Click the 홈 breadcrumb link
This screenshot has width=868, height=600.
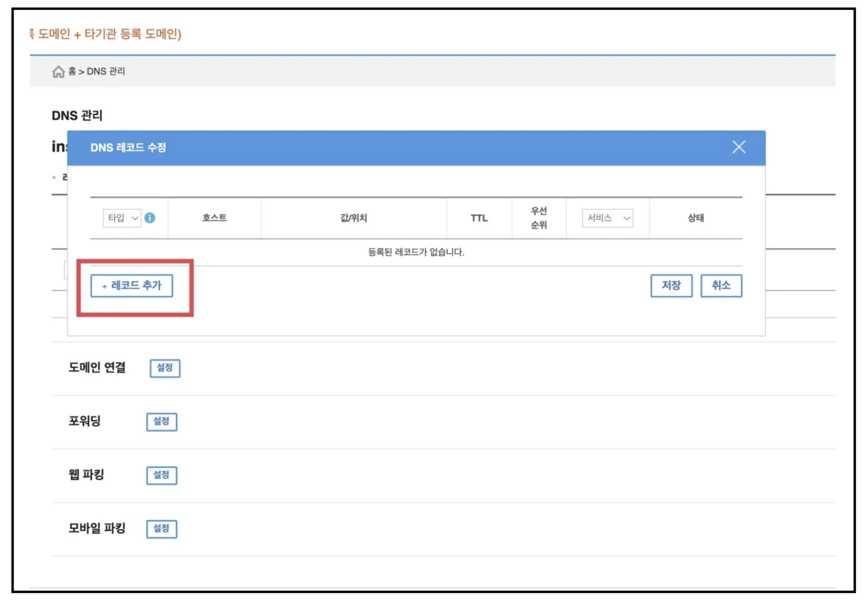point(72,71)
